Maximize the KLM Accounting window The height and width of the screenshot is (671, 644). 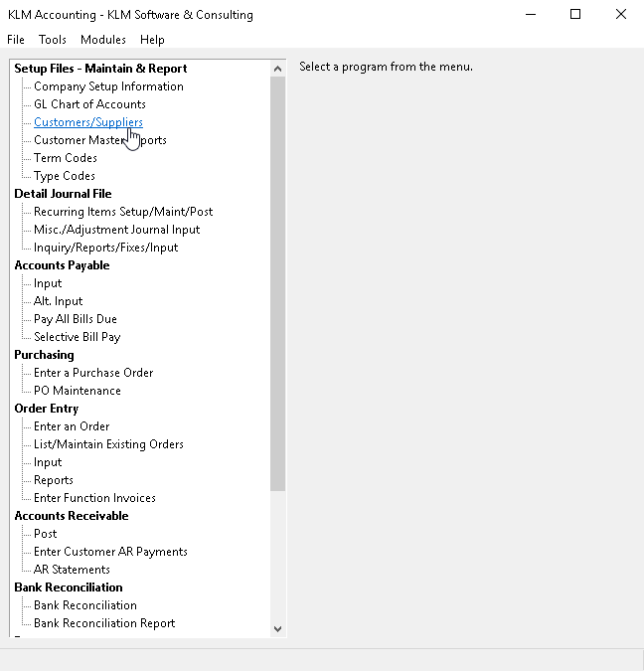tap(575, 15)
